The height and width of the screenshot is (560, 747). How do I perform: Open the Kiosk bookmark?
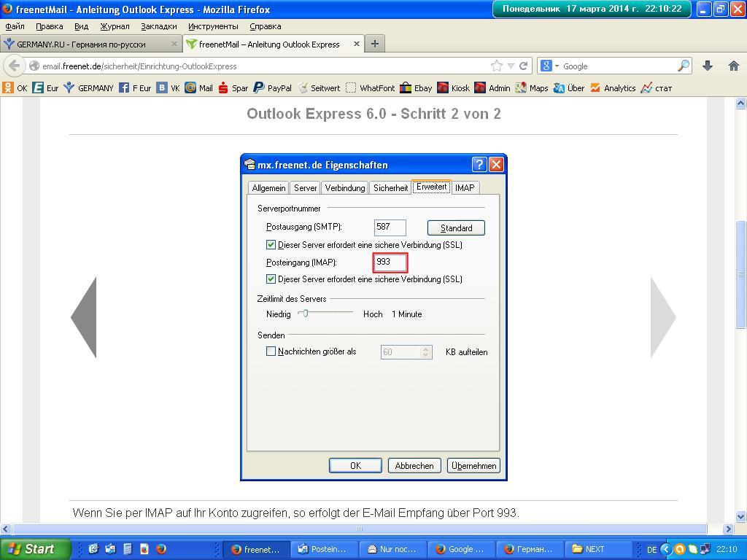pos(454,87)
